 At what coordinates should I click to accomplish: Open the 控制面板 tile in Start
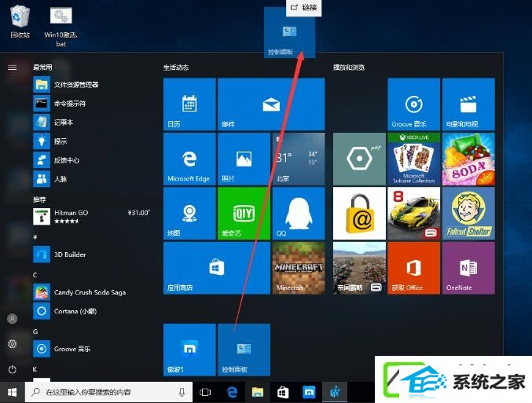(244, 350)
